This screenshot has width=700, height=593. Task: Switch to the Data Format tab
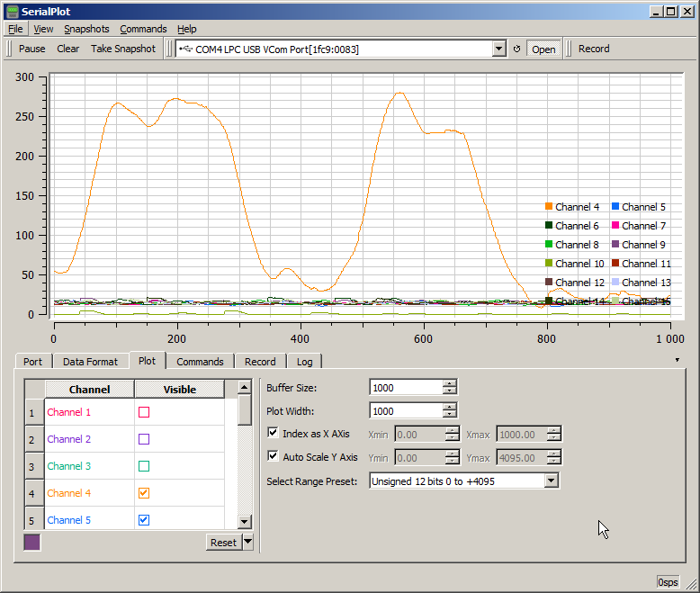coord(90,361)
